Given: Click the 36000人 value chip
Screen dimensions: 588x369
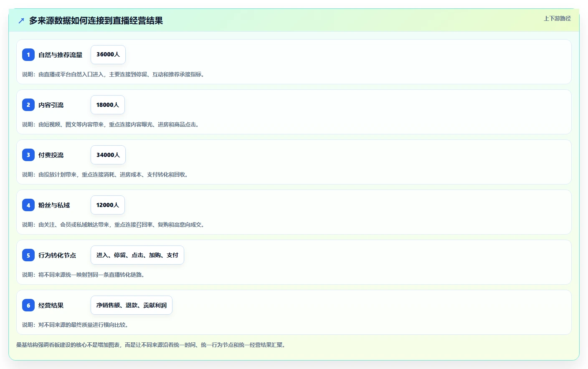Looking at the screenshot, I should (x=108, y=55).
